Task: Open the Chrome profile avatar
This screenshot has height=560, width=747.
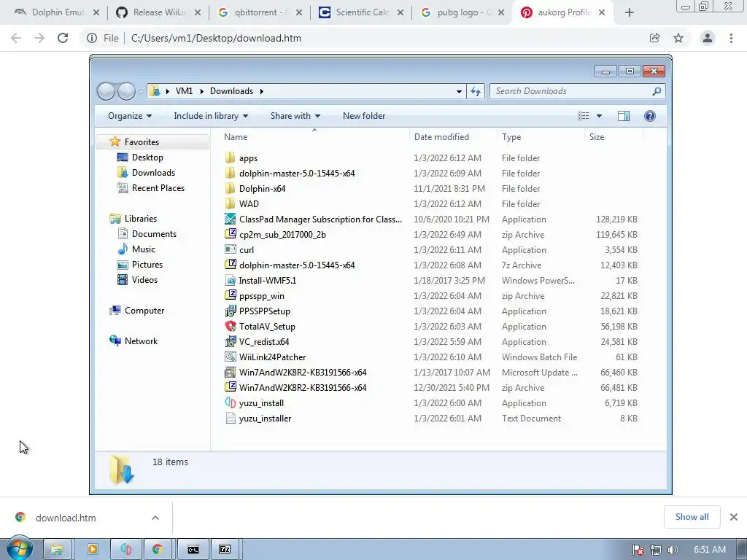Action: click(x=708, y=38)
